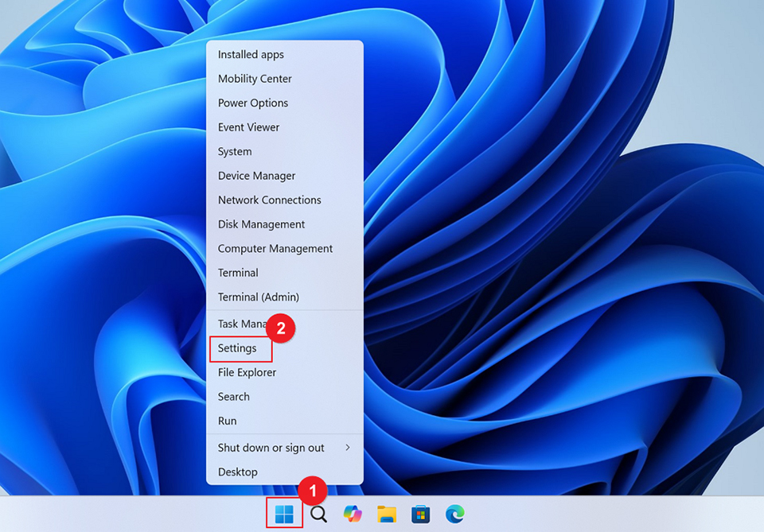Image resolution: width=764 pixels, height=532 pixels.
Task: Open Settings from the menu
Action: 240,348
